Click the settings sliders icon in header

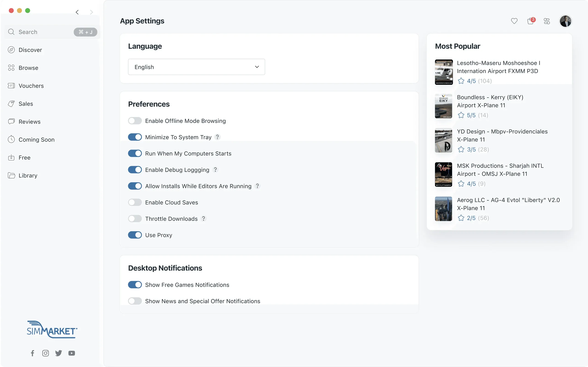547,21
